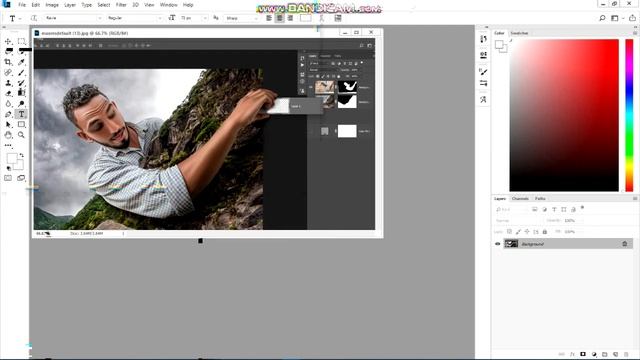The width and height of the screenshot is (640, 360).
Task: Select the Crop tool
Action: (x=8, y=62)
